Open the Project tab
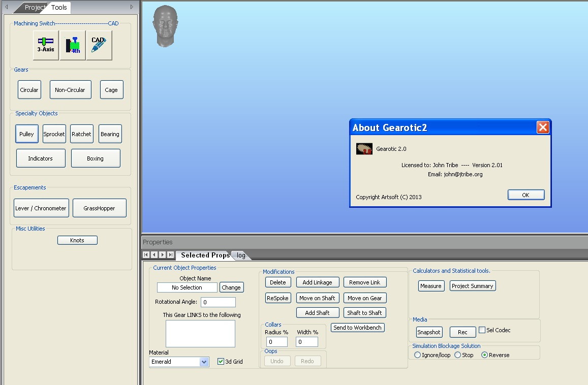This screenshot has height=385, width=588. tap(35, 8)
